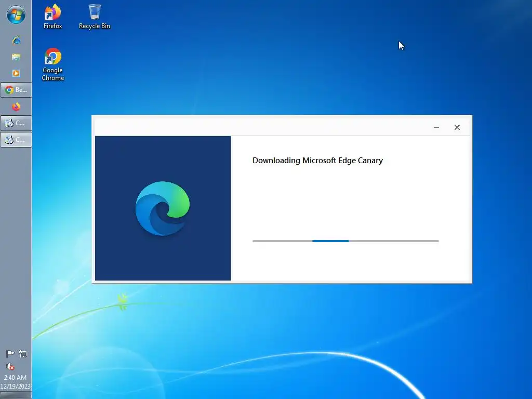Screen dimensions: 532x399
Task: Click the Microsoft Edge logo image
Action: [163, 208]
